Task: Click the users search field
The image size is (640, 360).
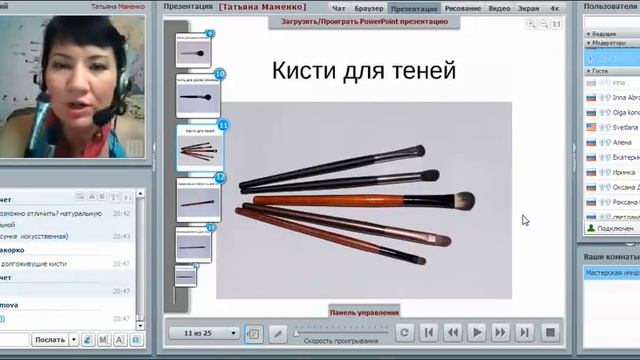Action: coord(612,22)
